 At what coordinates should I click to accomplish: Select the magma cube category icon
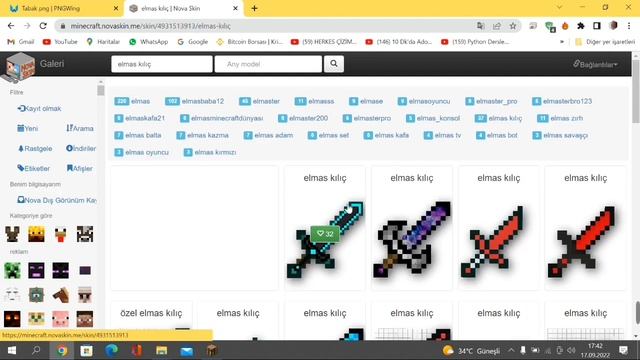[12, 319]
